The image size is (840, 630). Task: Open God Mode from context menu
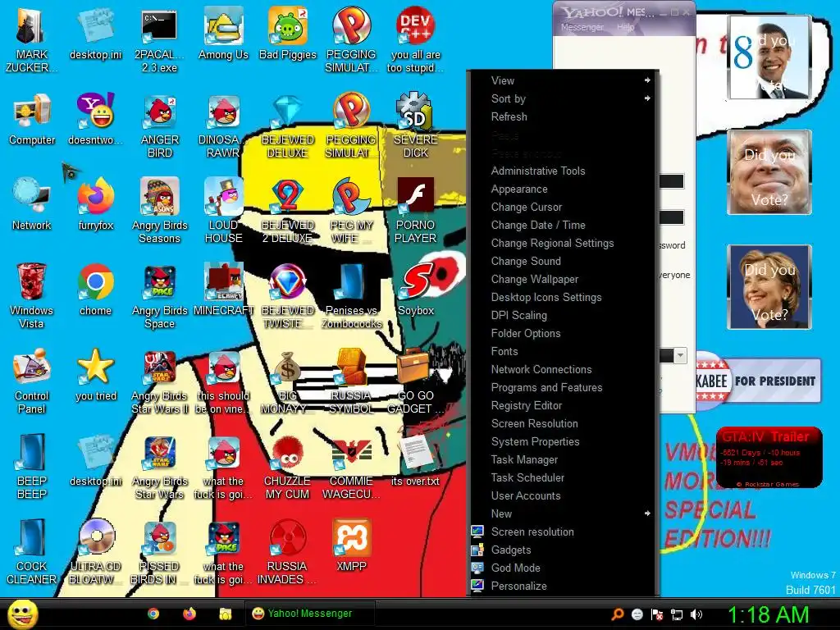564,568
